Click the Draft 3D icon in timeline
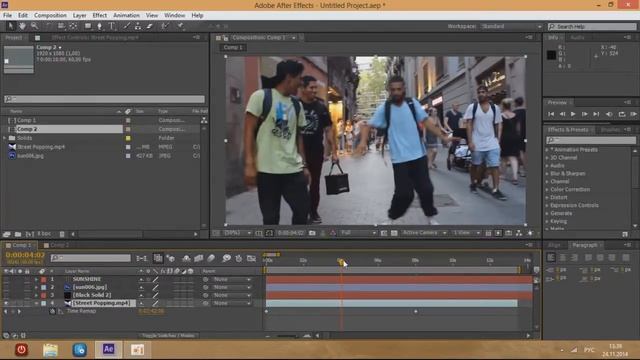 coord(171,258)
